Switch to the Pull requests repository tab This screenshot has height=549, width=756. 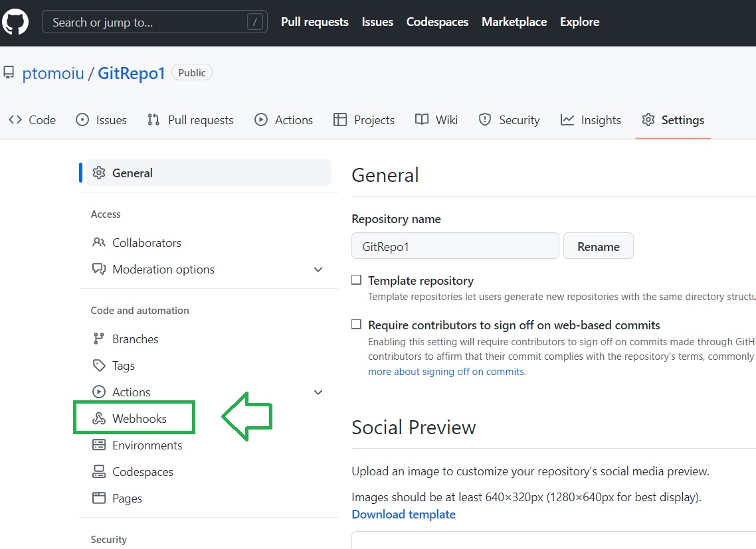pos(191,119)
